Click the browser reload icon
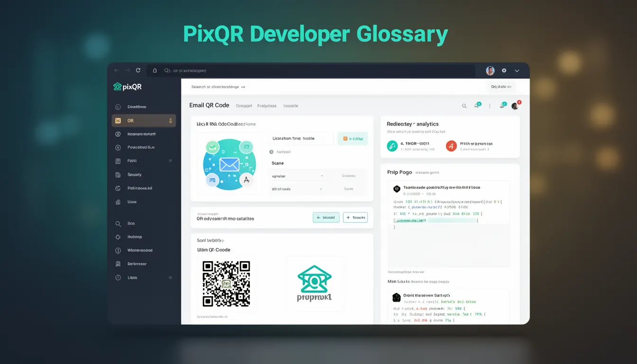 (x=138, y=70)
